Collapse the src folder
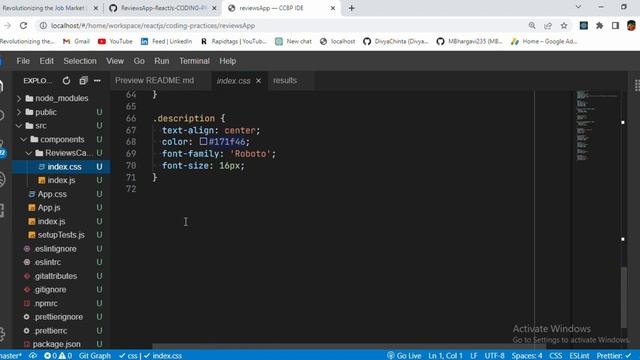 (x=19, y=126)
